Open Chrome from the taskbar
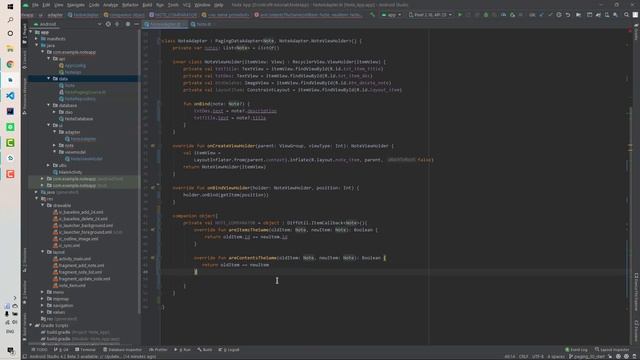This screenshot has height=360, width=640. [10, 64]
